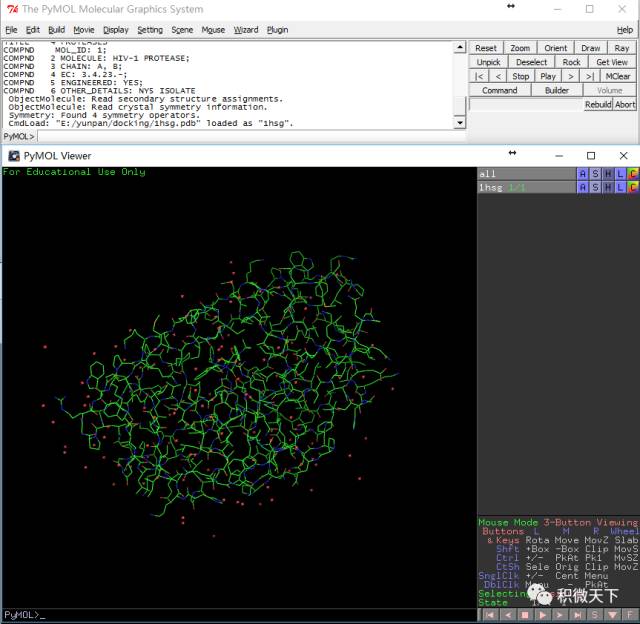Open the Color menu for 1hsg
The width and height of the screenshot is (640, 624).
coord(633,187)
